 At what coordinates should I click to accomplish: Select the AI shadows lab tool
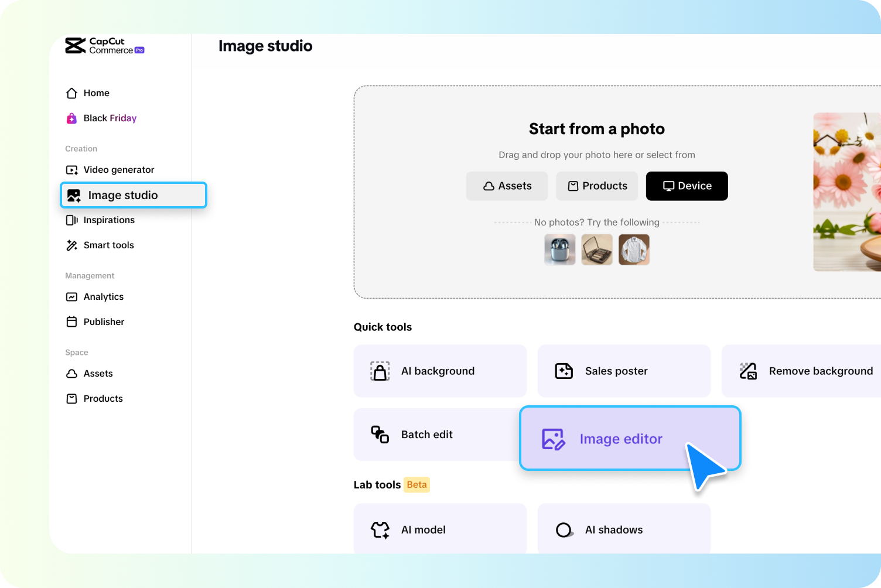(x=614, y=529)
